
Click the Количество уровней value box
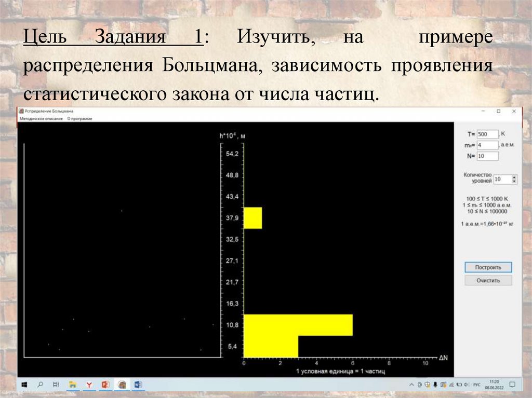coord(502,179)
